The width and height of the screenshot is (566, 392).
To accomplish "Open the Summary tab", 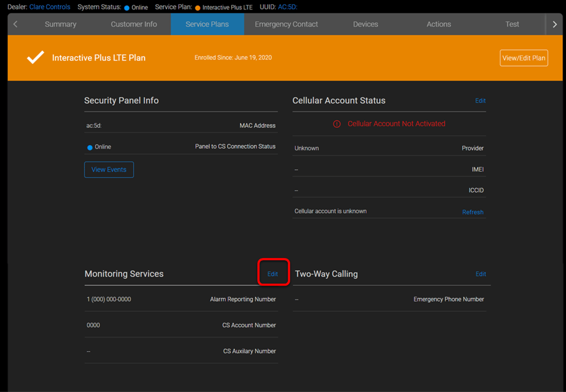I will (x=60, y=24).
